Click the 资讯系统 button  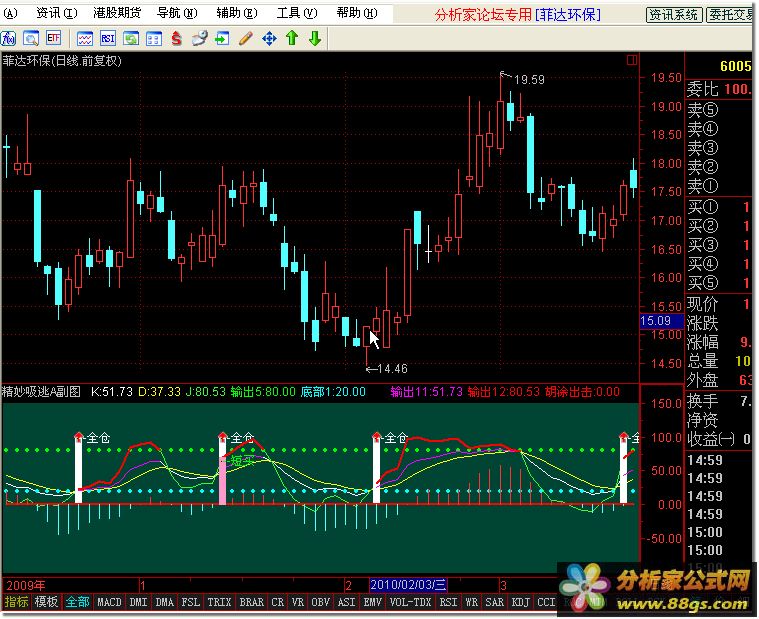click(x=674, y=15)
